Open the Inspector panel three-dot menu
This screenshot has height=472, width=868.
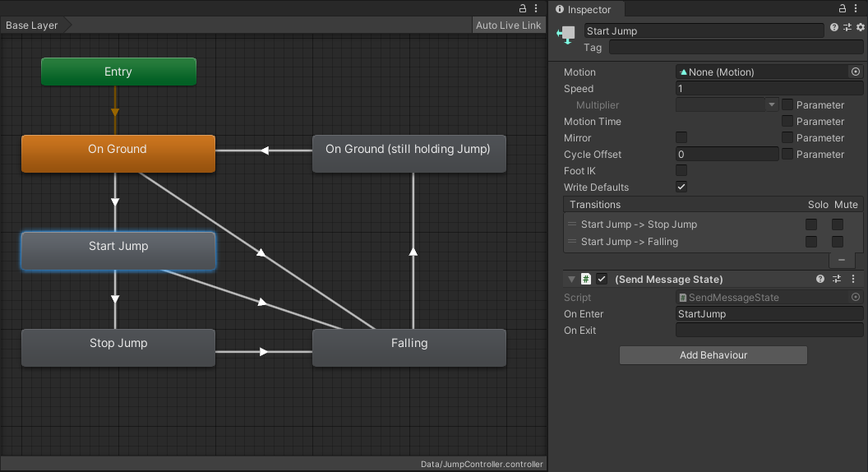856,8
